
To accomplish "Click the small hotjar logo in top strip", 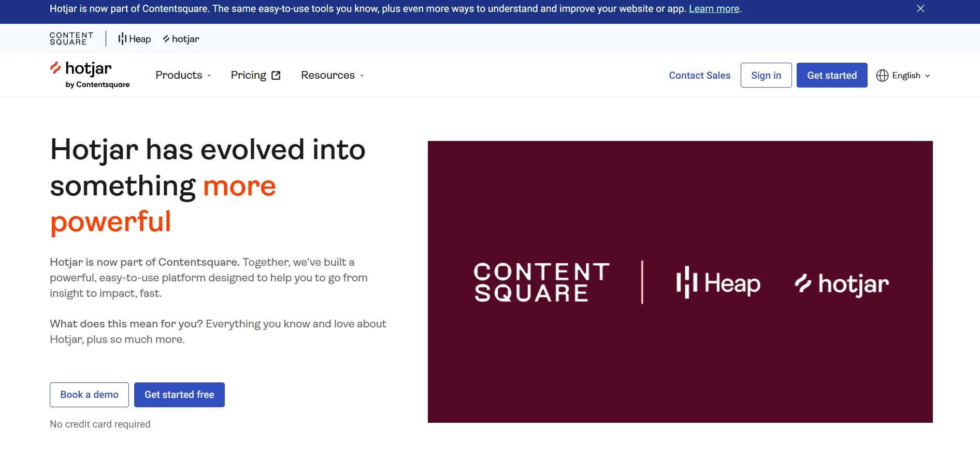I will coord(181,39).
